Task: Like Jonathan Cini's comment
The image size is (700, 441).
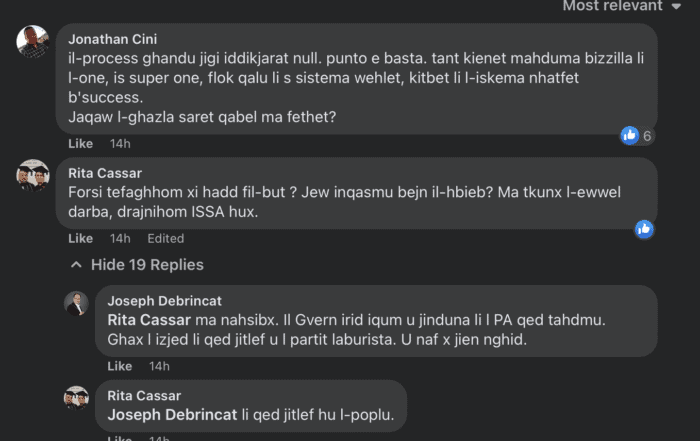Action: coord(80,144)
